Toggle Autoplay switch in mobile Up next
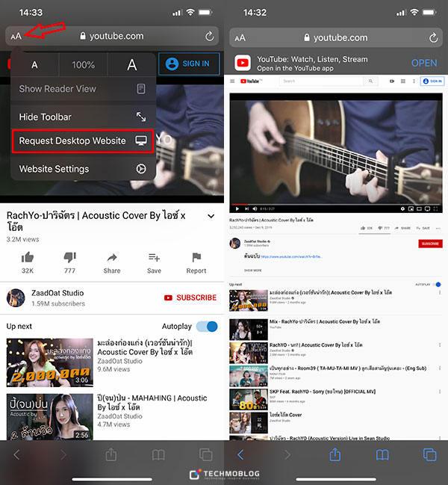Screen dimensions: 448x485 [x=206, y=327]
